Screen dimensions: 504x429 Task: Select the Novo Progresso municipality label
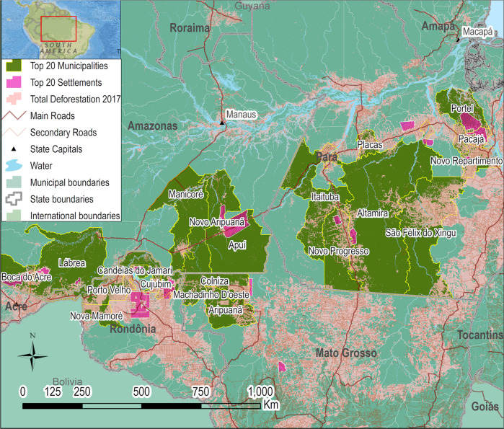click(x=338, y=251)
